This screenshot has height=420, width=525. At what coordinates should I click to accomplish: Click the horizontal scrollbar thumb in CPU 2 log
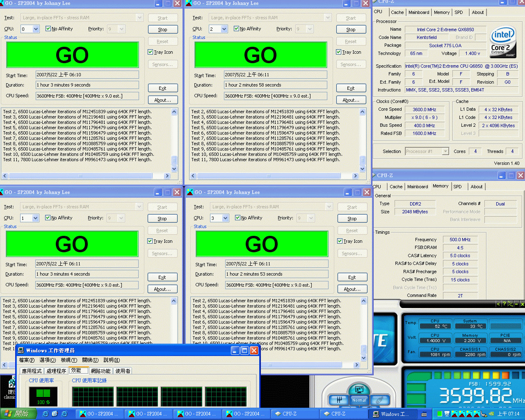point(269,176)
